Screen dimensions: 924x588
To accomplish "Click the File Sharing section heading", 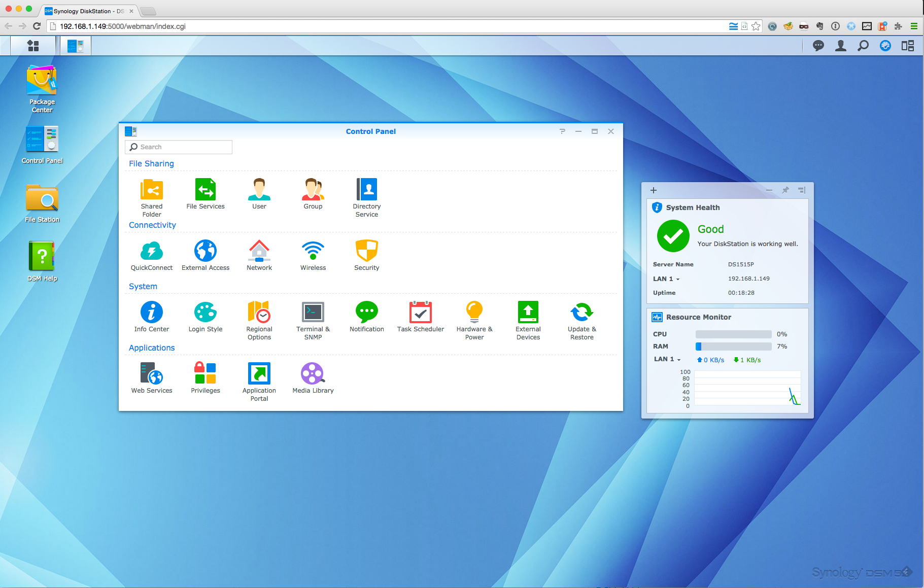I will [x=151, y=164].
